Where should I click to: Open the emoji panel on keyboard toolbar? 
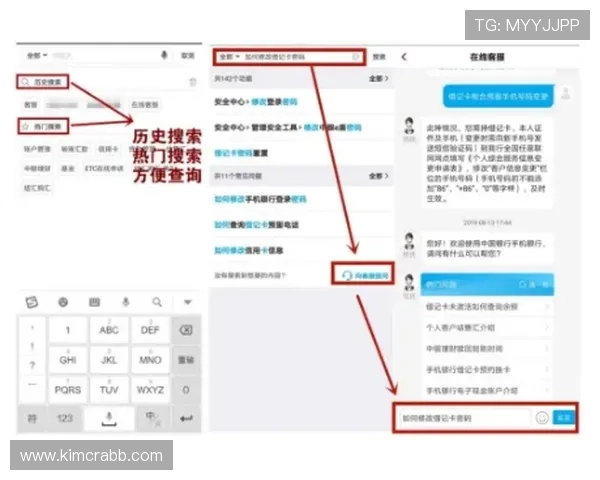pos(63,302)
